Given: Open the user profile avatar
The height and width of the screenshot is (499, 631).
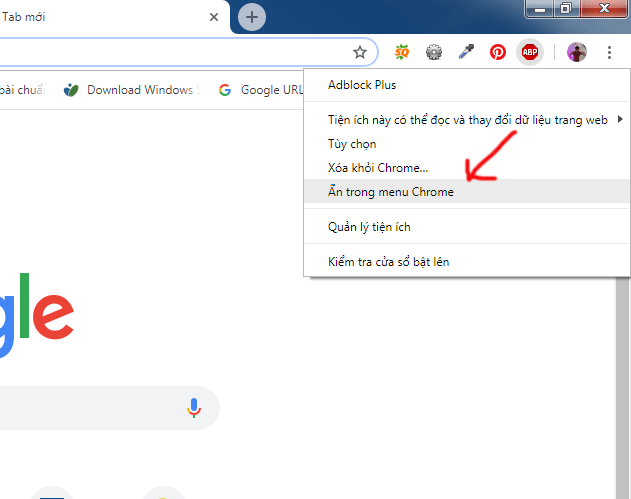Looking at the screenshot, I should (577, 52).
